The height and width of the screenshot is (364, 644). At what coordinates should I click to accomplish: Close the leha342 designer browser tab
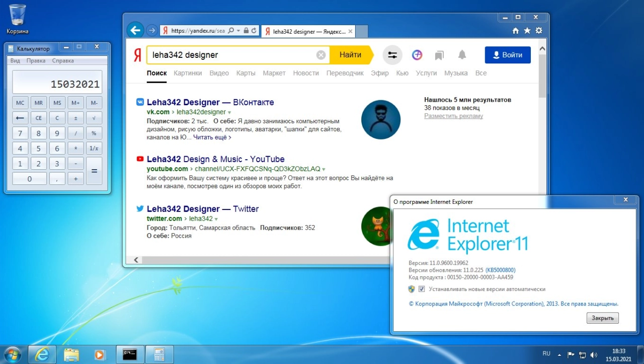[350, 31]
